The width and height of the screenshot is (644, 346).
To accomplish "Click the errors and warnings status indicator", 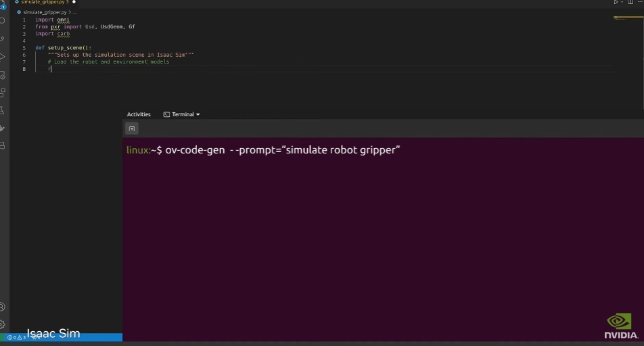I will coord(16,337).
